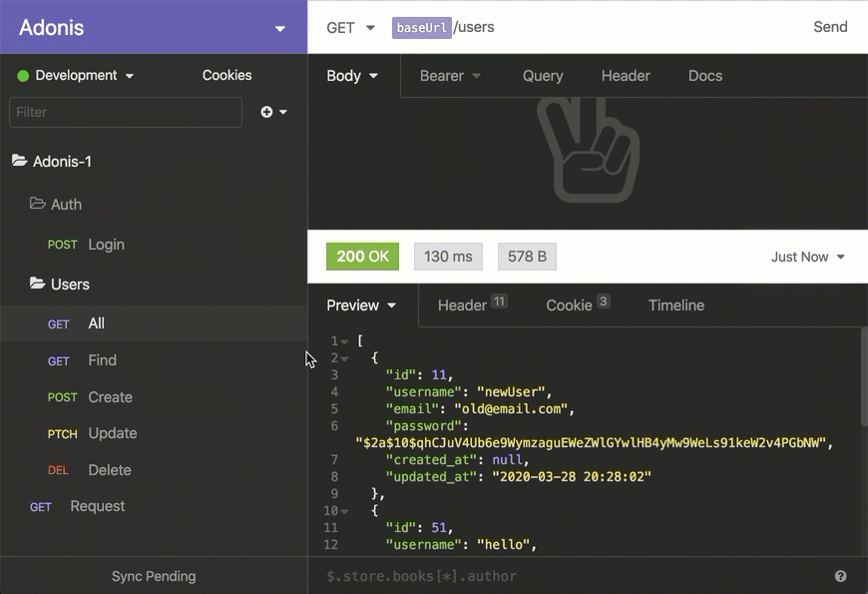868x594 pixels.
Task: Select the POST Create request
Action: pos(90,397)
